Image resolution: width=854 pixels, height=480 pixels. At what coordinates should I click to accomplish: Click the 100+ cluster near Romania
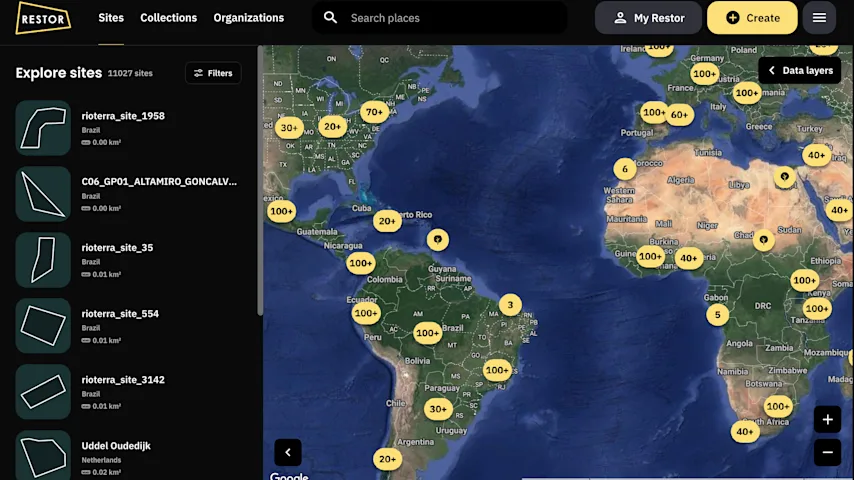747,93
